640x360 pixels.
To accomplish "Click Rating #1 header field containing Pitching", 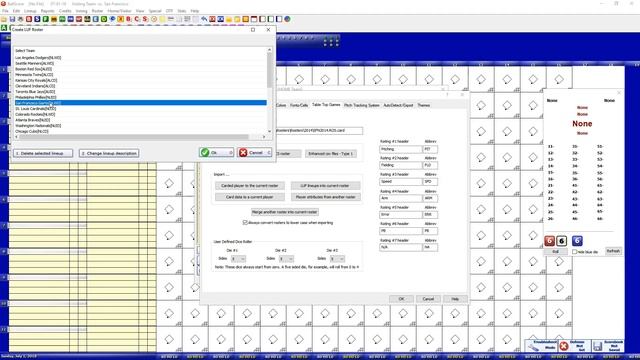I will pyautogui.click(x=401, y=149).
